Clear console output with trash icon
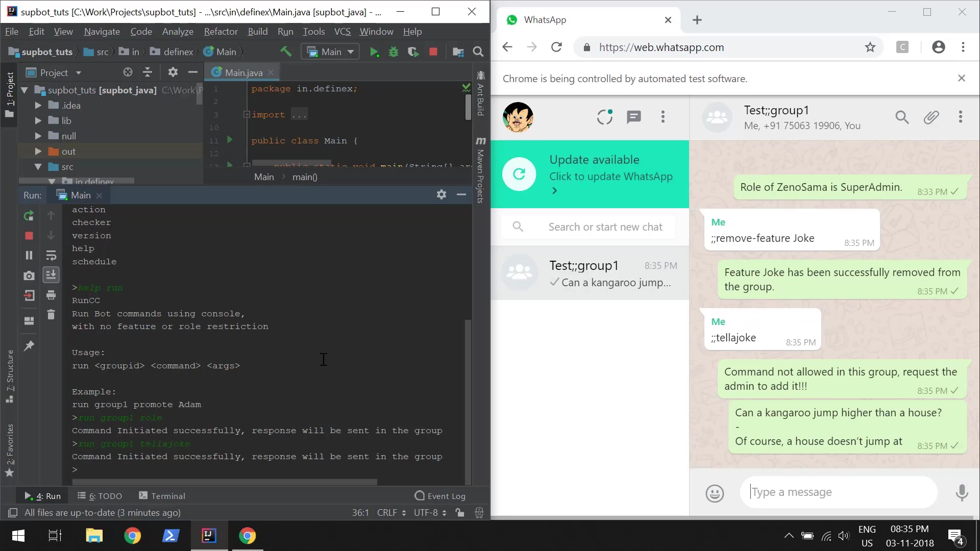 [x=51, y=314]
